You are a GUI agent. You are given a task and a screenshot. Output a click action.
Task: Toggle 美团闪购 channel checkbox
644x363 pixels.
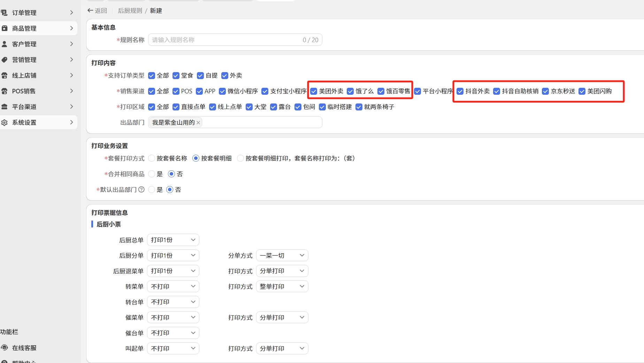[582, 91]
